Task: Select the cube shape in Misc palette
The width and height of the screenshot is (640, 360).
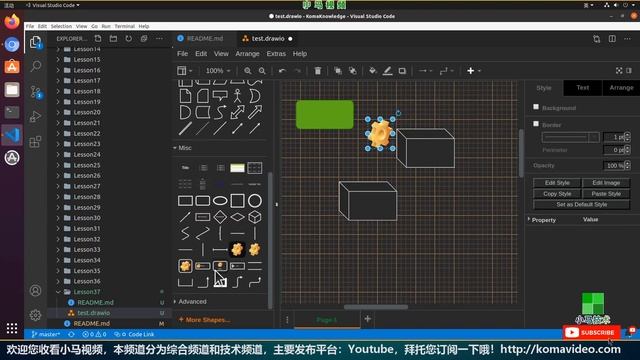Action: pyautogui.click(x=255, y=217)
